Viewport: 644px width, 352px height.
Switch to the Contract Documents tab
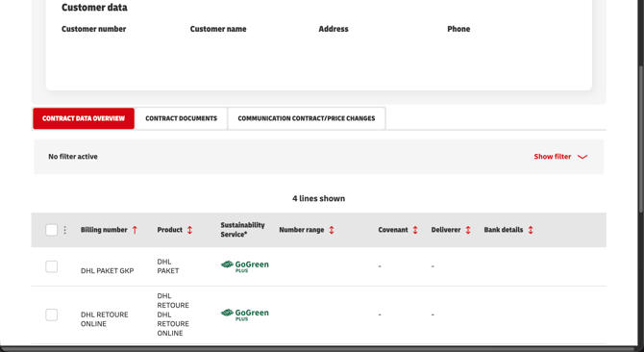pyautogui.click(x=181, y=118)
